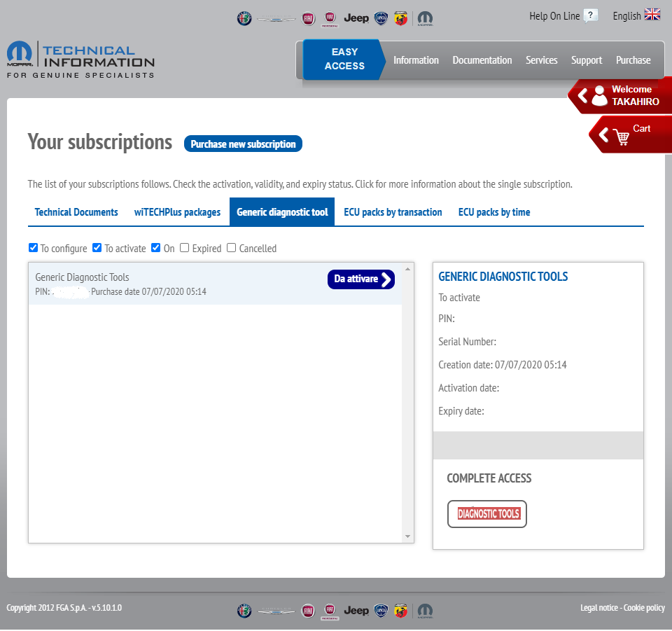The height and width of the screenshot is (631, 672).
Task: Open Help On Line question mark icon
Action: click(591, 16)
